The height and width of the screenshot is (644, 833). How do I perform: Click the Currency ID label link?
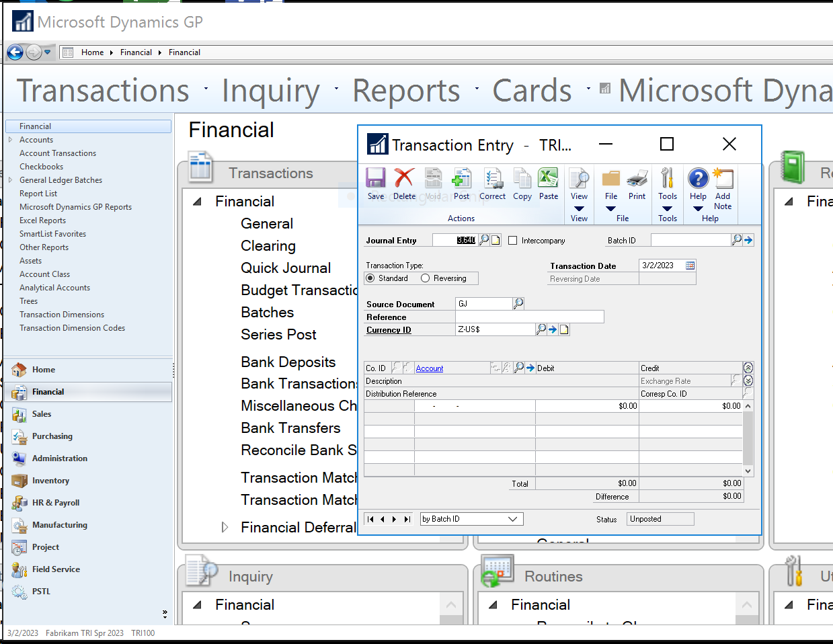click(389, 330)
